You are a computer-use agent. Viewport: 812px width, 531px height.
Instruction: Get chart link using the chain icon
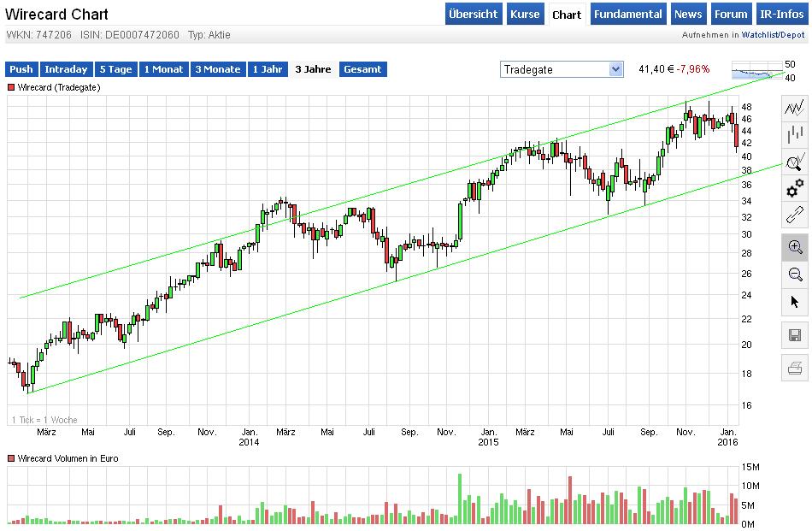click(x=794, y=215)
